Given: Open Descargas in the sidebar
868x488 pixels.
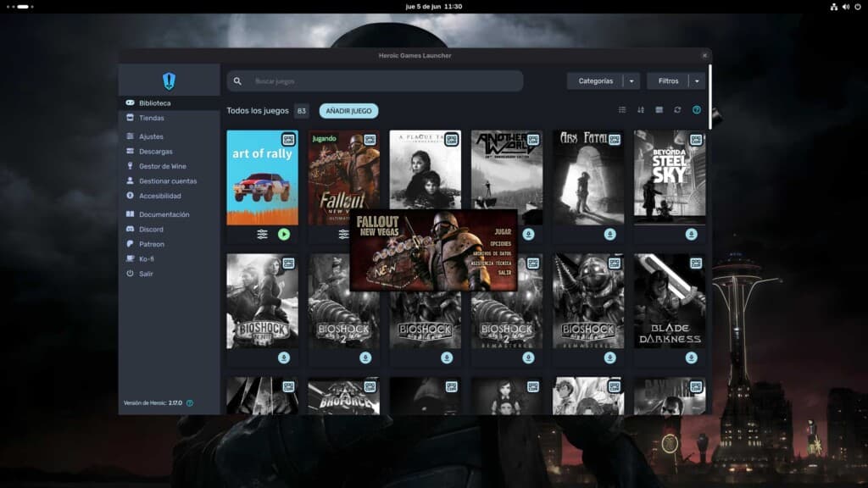Looking at the screenshot, I should coord(169,151).
